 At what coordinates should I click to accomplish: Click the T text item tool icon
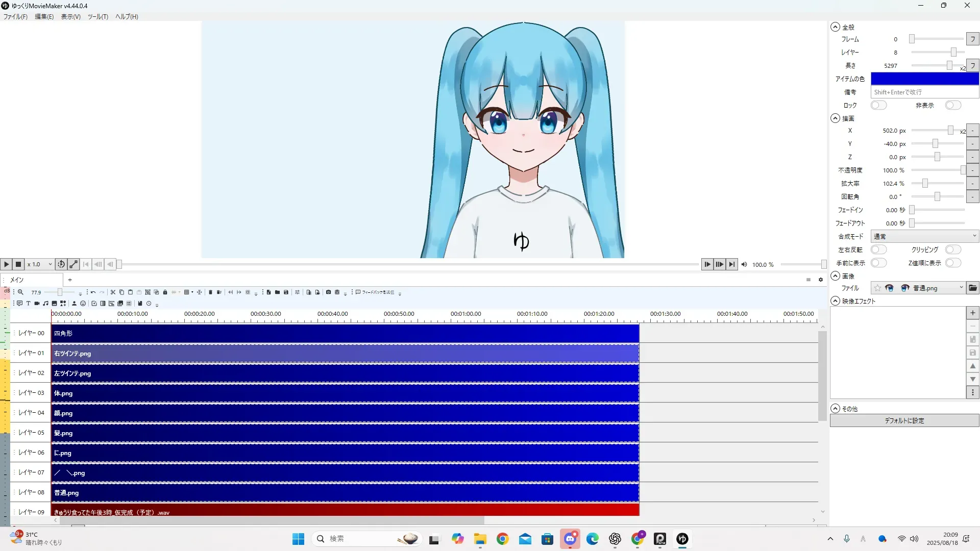[28, 304]
